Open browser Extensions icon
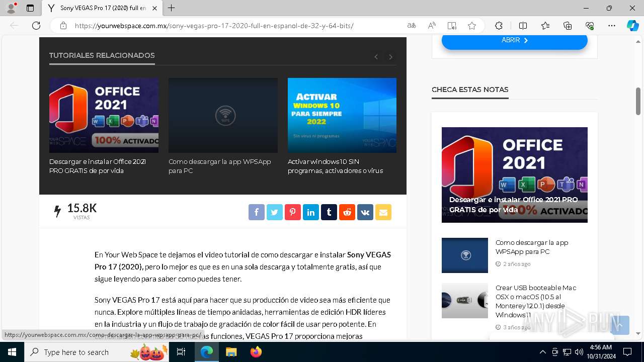Viewport: 644px width, 362px height. pyautogui.click(x=499, y=26)
